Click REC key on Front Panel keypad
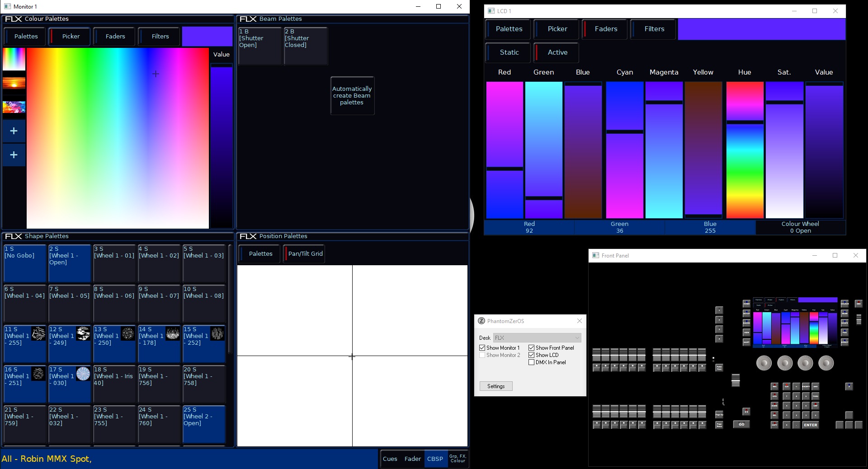This screenshot has width=868, height=469. tap(774, 386)
